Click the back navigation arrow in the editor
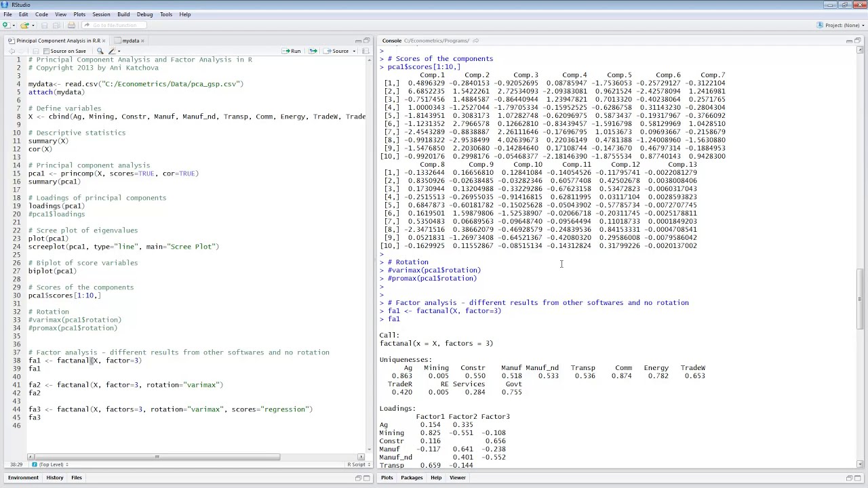Screen dimensions: 868x488 (x=12, y=51)
